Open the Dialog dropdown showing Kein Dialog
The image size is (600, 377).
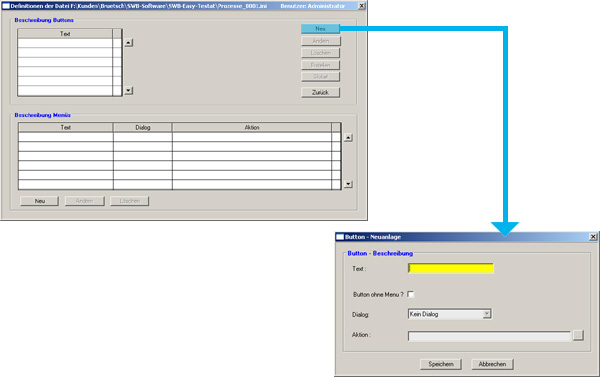pos(450,314)
